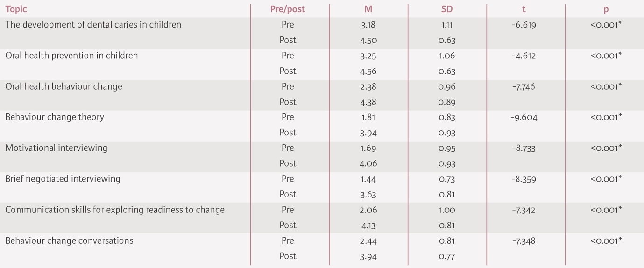The image size is (644, 268).
Task: Select the SD column header
Action: [447, 9]
